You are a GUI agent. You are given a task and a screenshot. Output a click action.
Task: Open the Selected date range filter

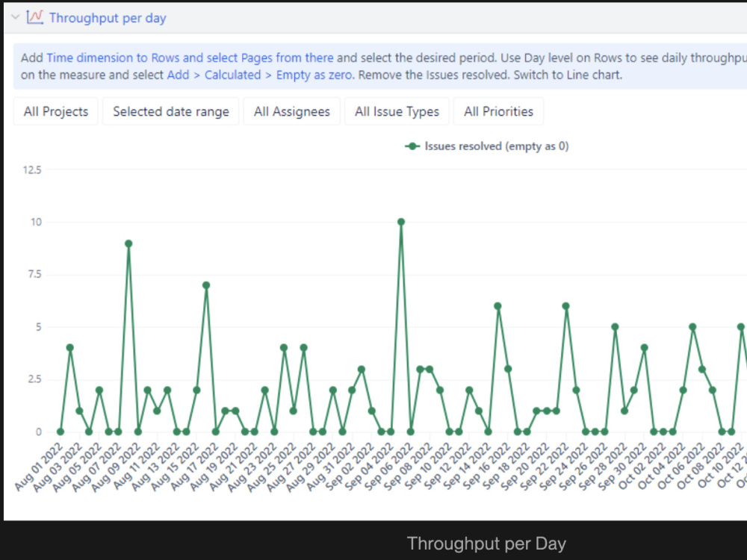[x=170, y=111]
